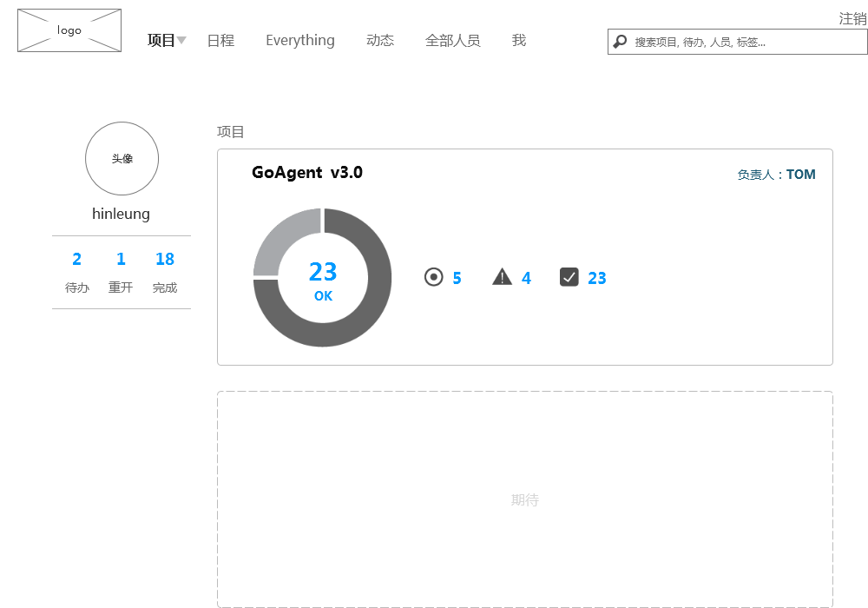Open the GoAgent v3.0 project title
Image resolution: width=868 pixels, height=608 pixels.
307,172
